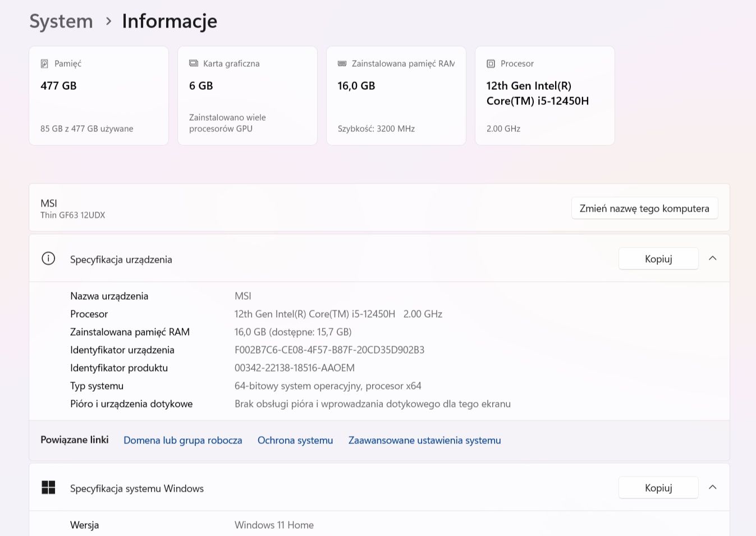Click the Specyfikacja systemu Windows header text
Image resolution: width=756 pixels, height=536 pixels.
[x=137, y=488]
